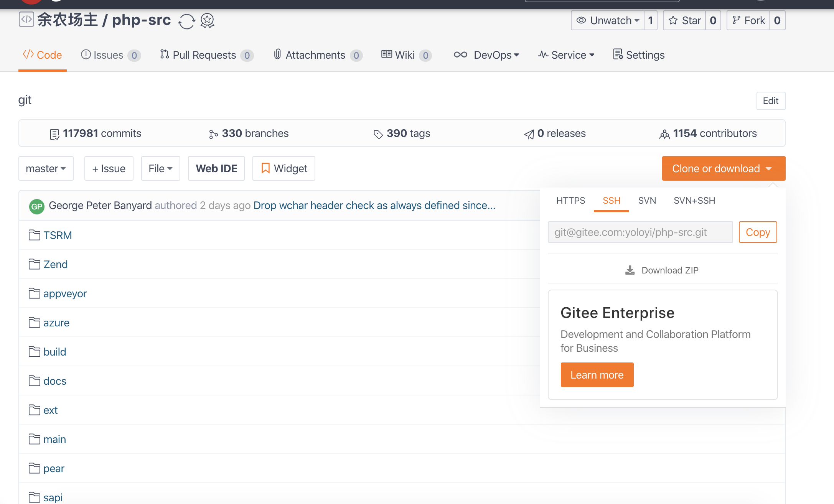Click the TSRM folder icon
This screenshot has width=834, height=504.
coord(35,235)
